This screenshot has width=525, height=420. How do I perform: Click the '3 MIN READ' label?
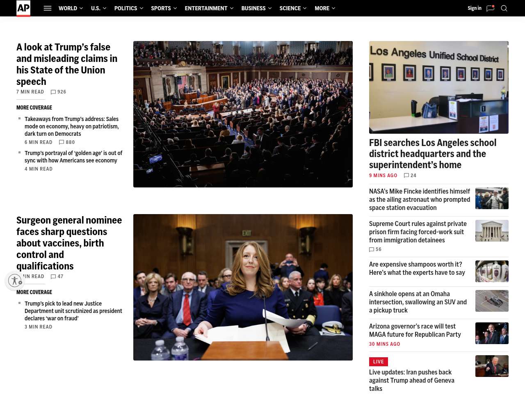click(39, 327)
